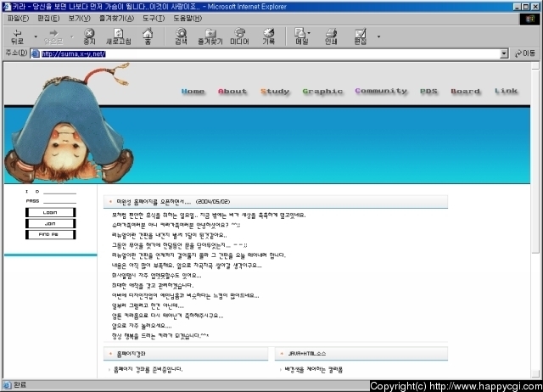
Task: Open the Board nav link
Action: click(466, 92)
